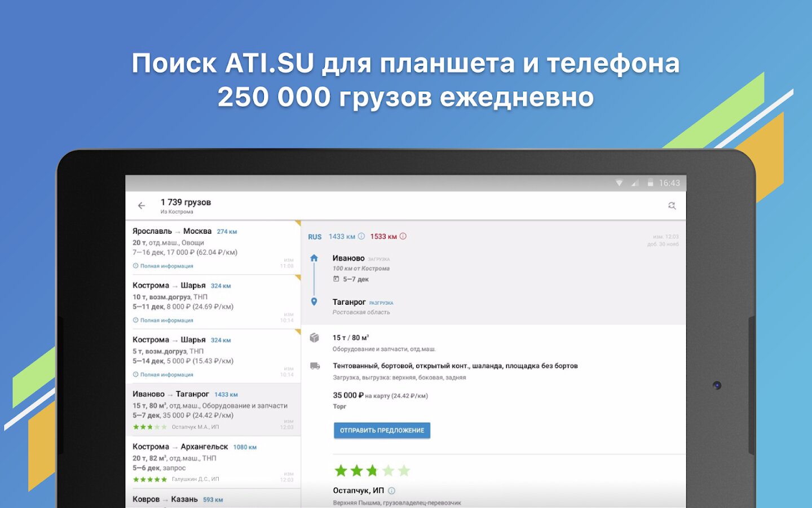Click '5–11 дек, 8 000 ₽ (24.69 ₽/км)' line
This screenshot has width=812, height=508.
coord(183,306)
